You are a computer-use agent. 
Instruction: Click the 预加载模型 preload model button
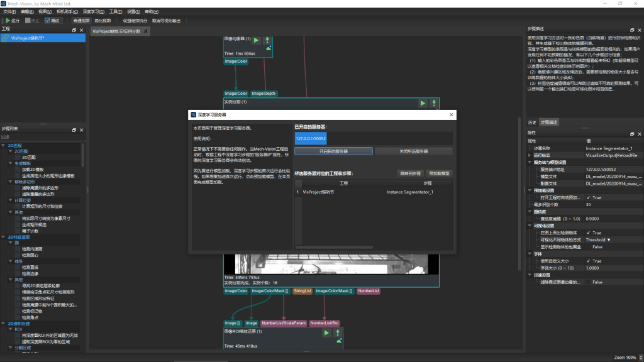[439, 173]
